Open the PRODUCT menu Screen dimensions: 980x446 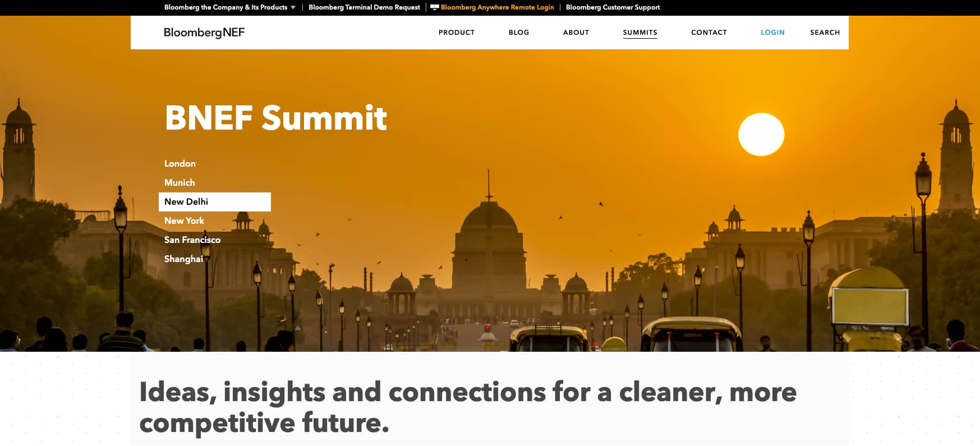457,33
